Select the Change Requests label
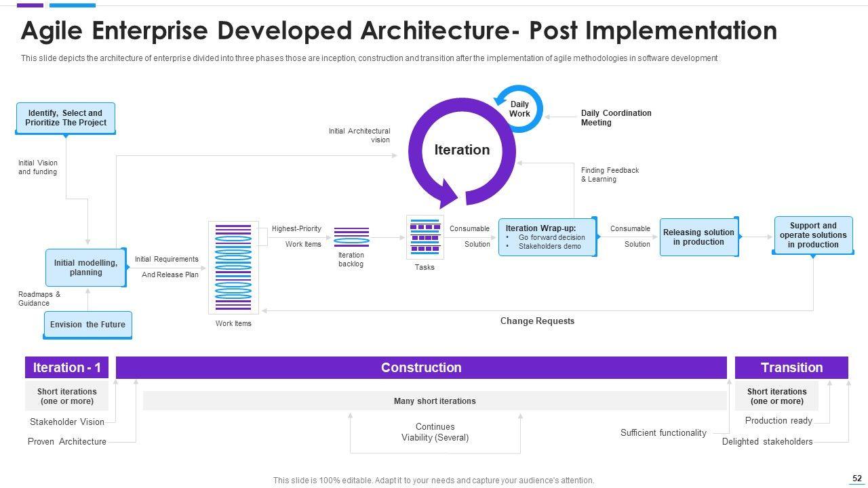Screen dimensions: 868x488 click(x=537, y=321)
